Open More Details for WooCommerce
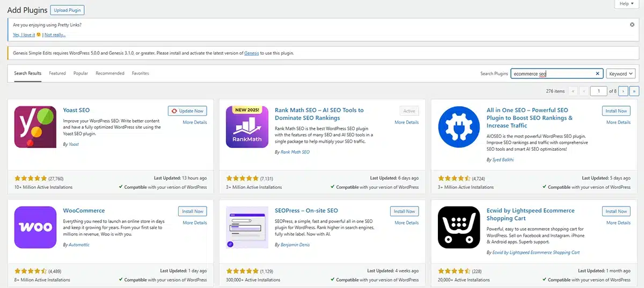644x288 pixels. point(195,223)
